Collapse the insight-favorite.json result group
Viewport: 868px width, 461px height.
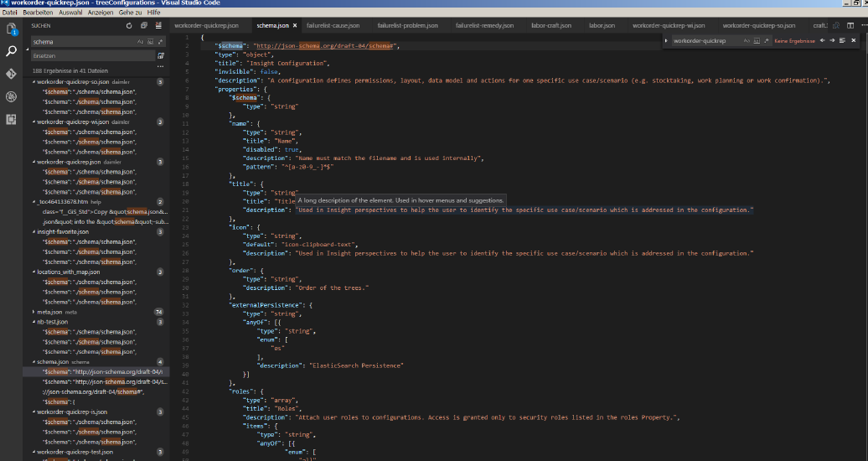click(34, 231)
